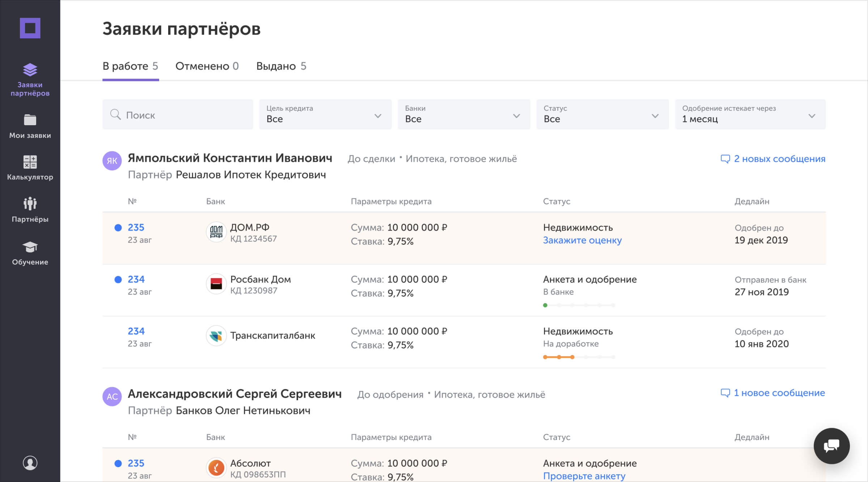Open 1 новое сообщение link
Viewport: 868px width, 482px height.
tap(779, 393)
